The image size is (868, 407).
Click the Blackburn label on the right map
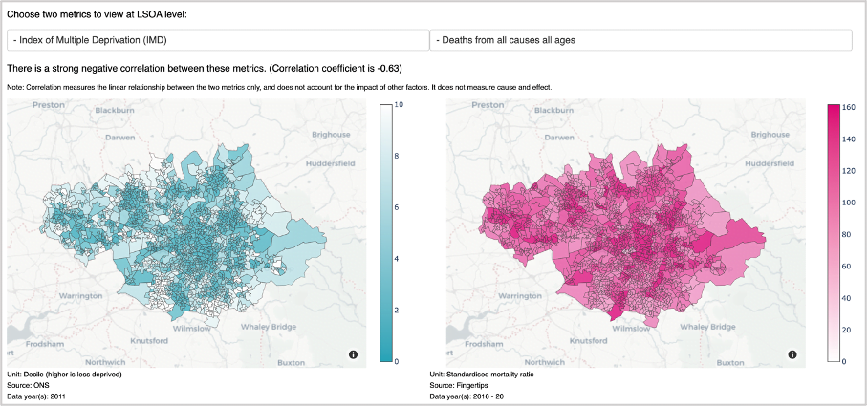coord(554,110)
